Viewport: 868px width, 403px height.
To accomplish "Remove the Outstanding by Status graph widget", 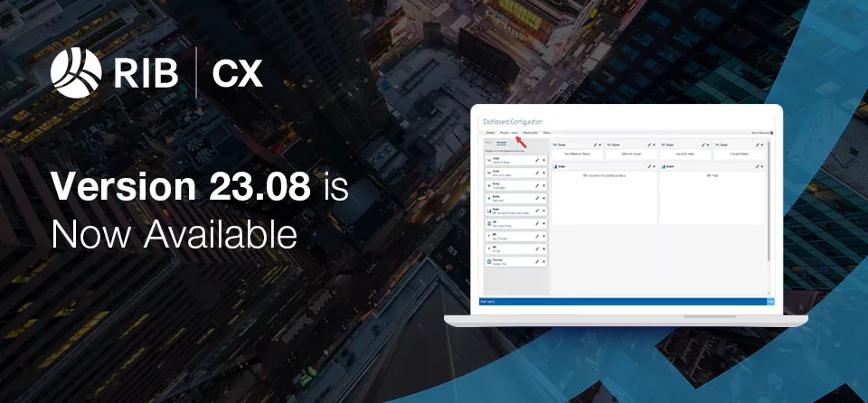I will tap(655, 166).
